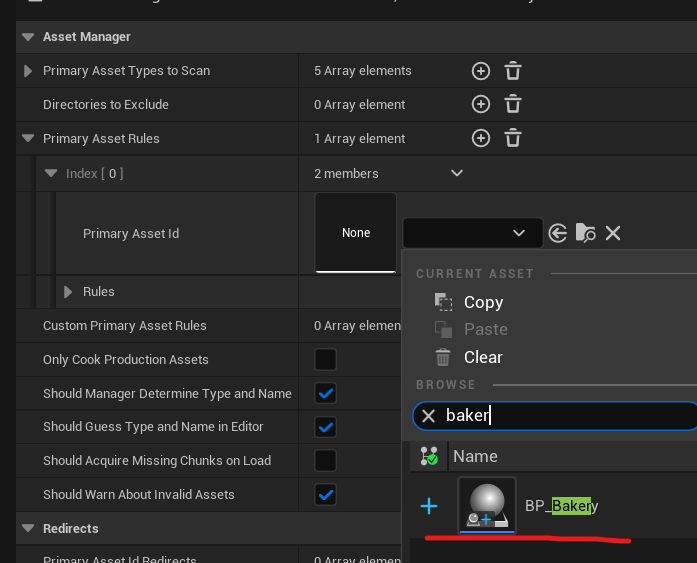Add element to Primary Asset Rules array

(x=481, y=139)
